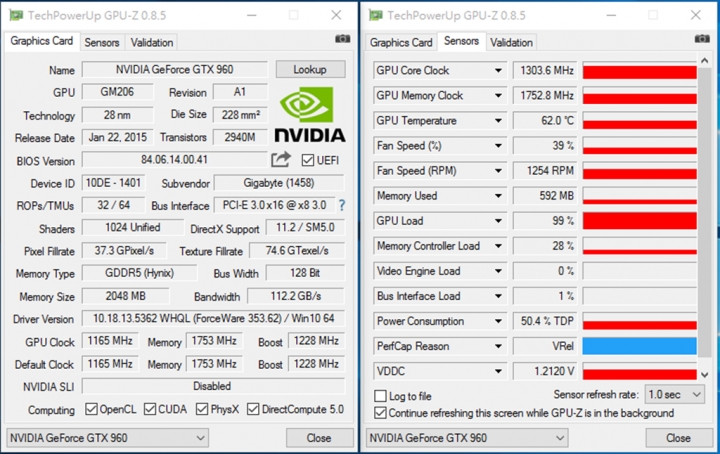Click Close button in Sensors window
Screen dimensions: 720x454
click(x=679, y=438)
